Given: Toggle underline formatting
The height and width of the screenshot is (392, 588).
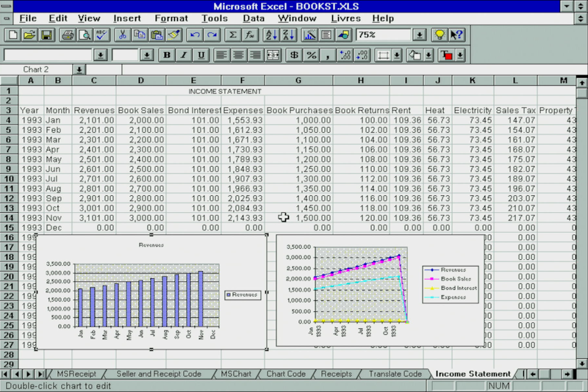Looking at the screenshot, I should 199,55.
